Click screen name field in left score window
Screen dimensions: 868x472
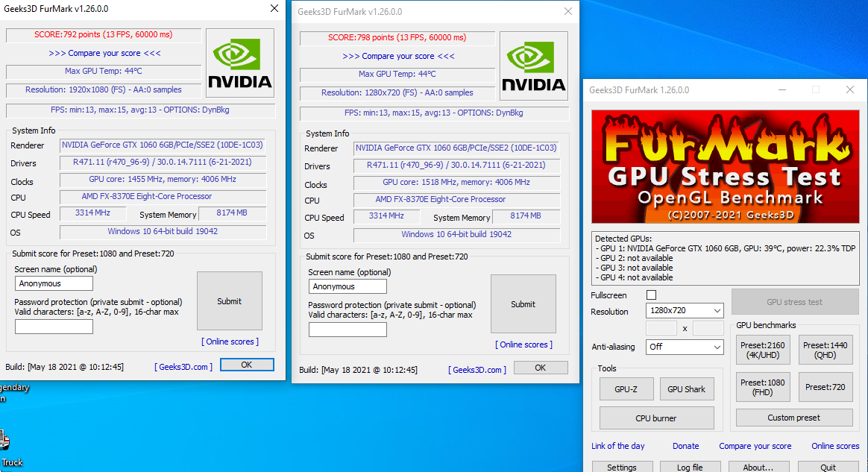tap(54, 283)
